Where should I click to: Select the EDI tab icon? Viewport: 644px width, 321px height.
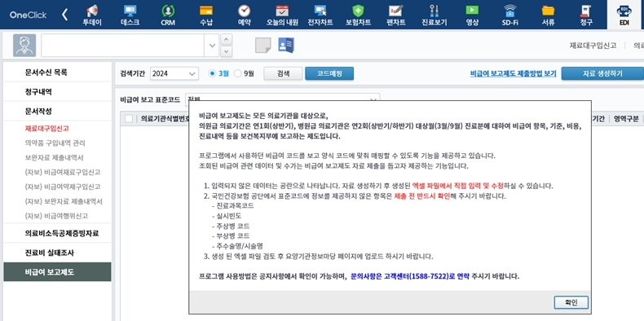pyautogui.click(x=624, y=15)
